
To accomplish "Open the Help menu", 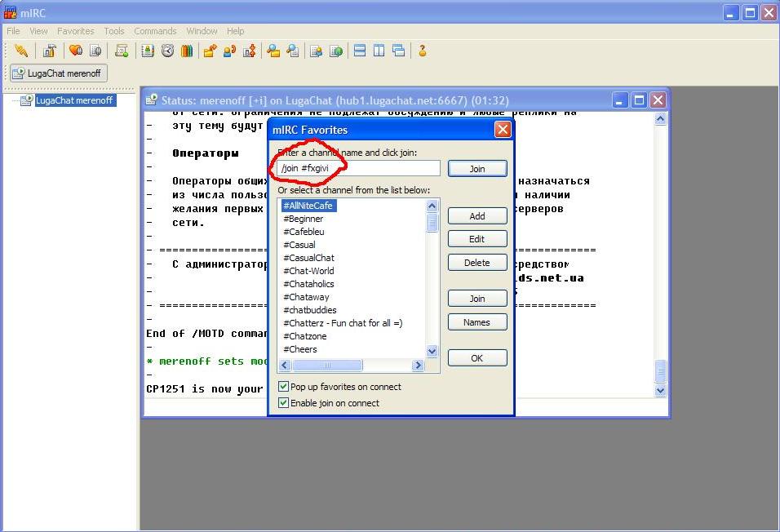I will pyautogui.click(x=235, y=31).
